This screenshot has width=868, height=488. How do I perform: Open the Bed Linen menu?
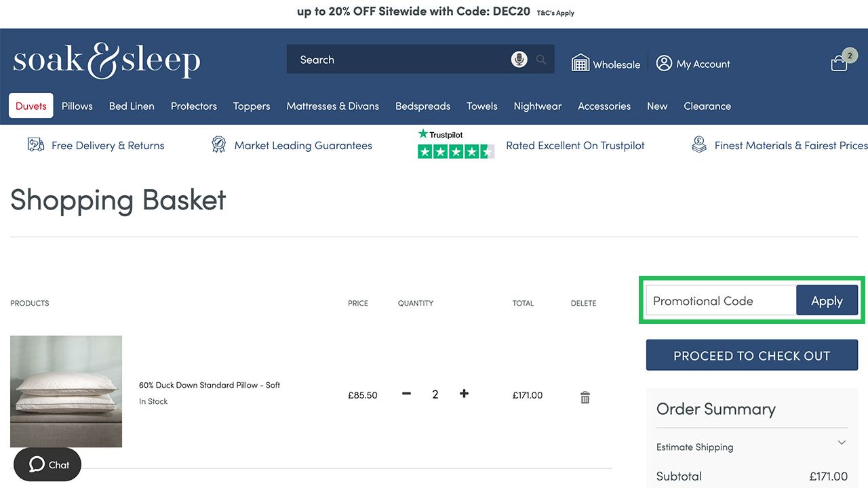tap(132, 106)
